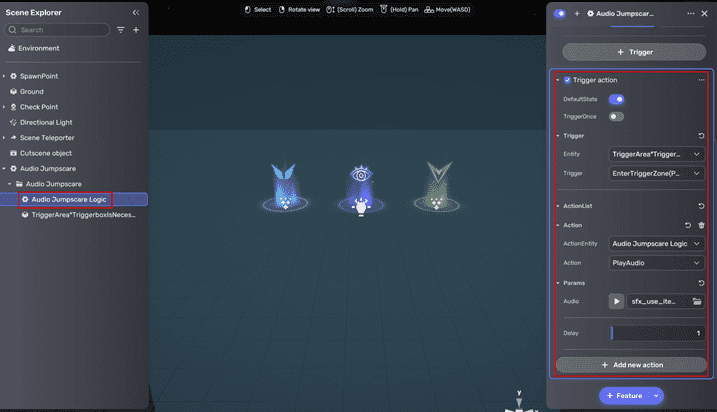Open the Scene Explorer filter options
This screenshot has width=717, height=412.
pyautogui.click(x=121, y=30)
